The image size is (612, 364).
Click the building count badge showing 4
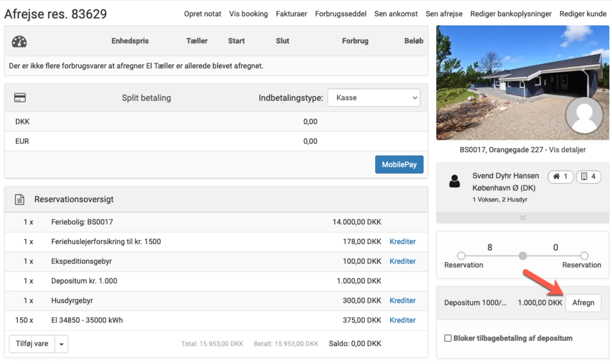(x=588, y=176)
